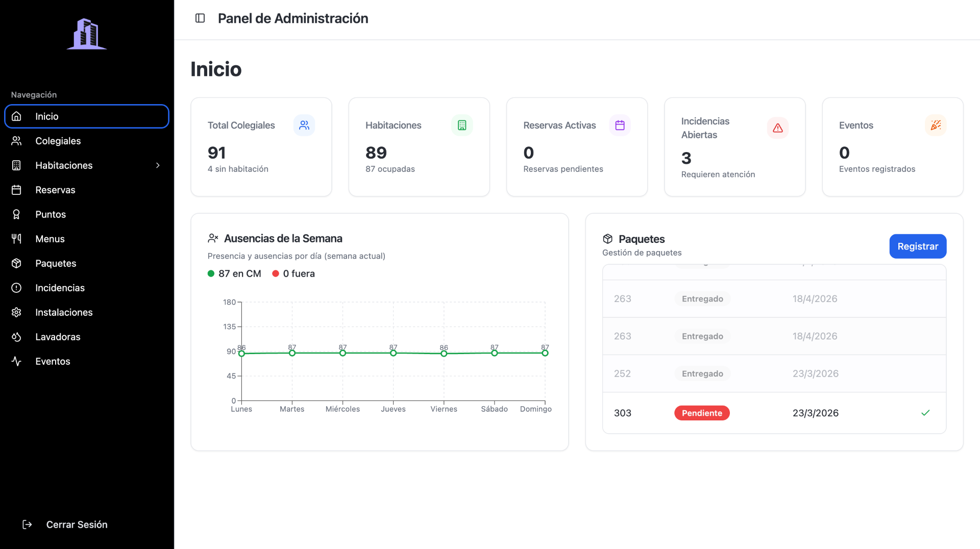Click the 23/3/2026 date of pending package
The height and width of the screenshot is (549, 980).
[x=815, y=413]
